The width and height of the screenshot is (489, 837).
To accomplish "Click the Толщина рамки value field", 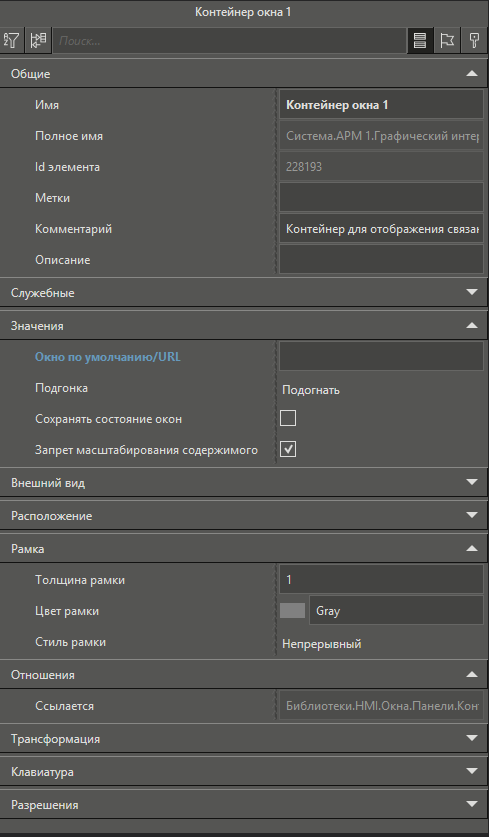I will pos(381,579).
